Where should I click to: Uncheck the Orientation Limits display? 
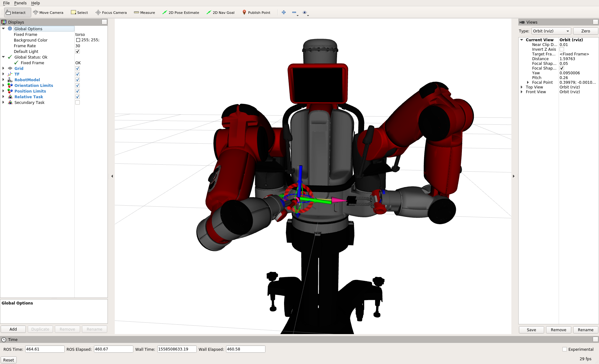coord(78,85)
